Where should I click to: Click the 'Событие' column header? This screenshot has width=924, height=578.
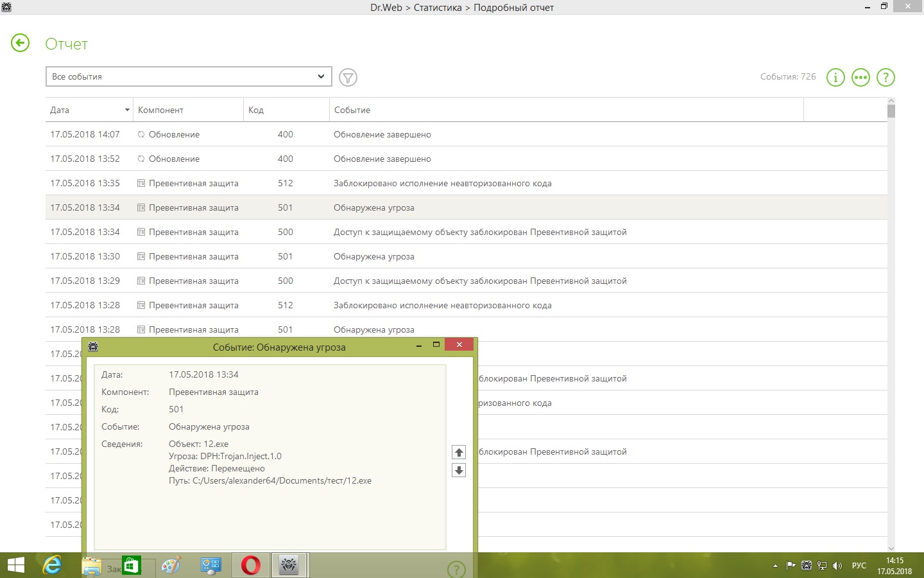565,110
